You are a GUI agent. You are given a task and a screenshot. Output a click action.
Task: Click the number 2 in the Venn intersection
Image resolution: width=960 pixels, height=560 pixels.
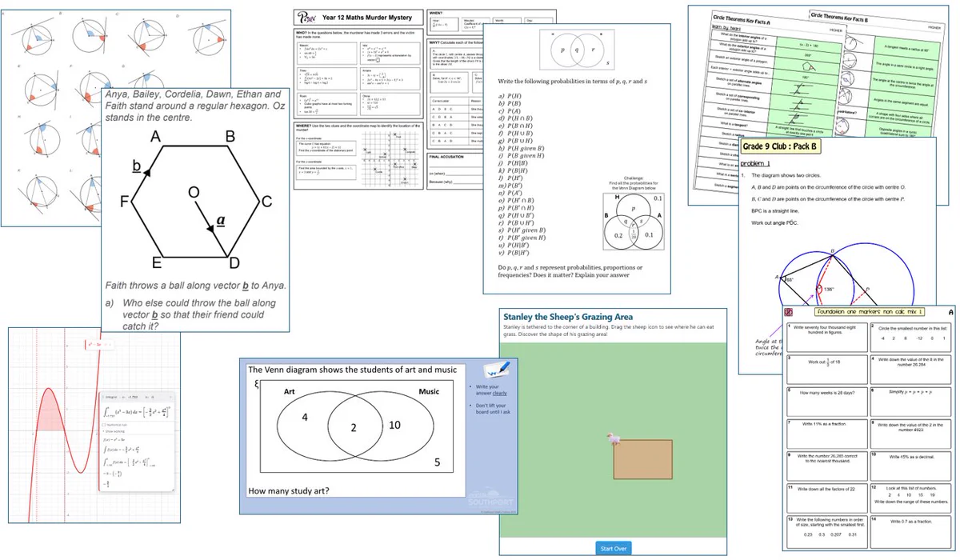(x=353, y=427)
